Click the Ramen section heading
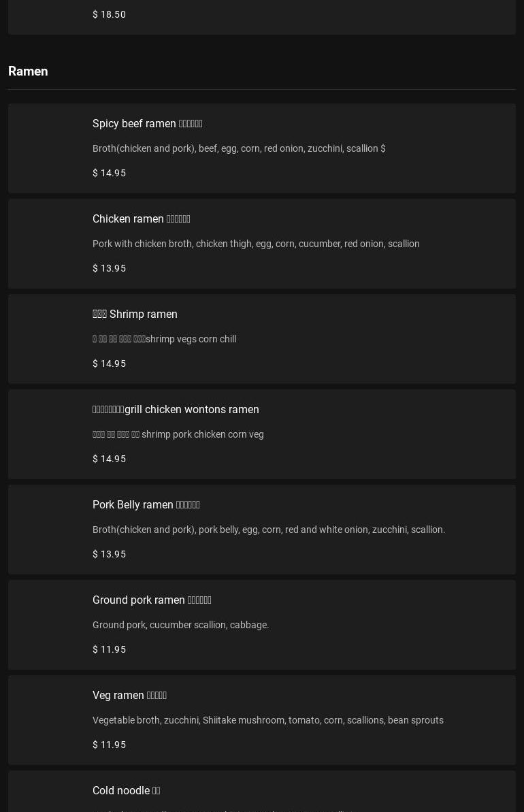The height and width of the screenshot is (812, 524). [28, 71]
